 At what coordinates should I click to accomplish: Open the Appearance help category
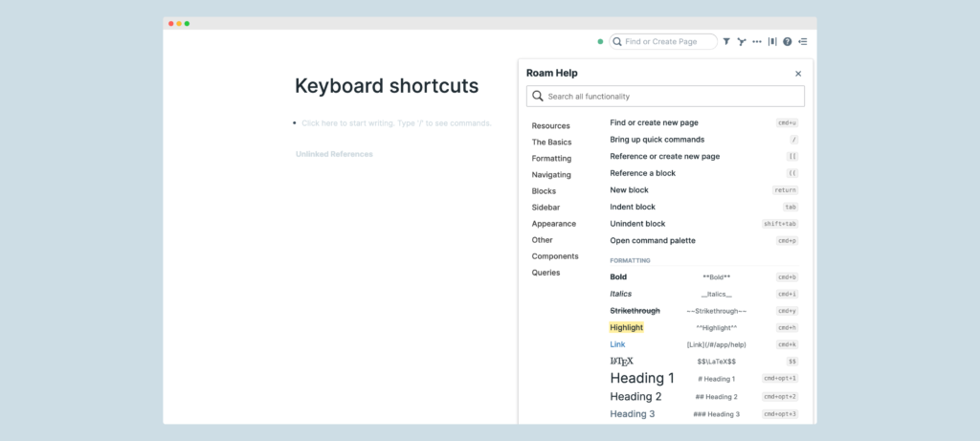pyautogui.click(x=554, y=224)
